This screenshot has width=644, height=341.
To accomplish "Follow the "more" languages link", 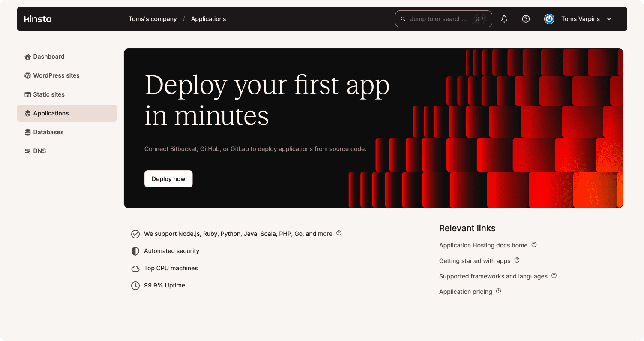I will click(325, 234).
